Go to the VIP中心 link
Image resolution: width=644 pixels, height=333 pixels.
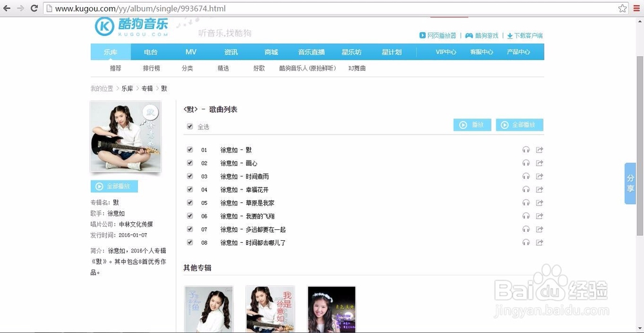(446, 52)
